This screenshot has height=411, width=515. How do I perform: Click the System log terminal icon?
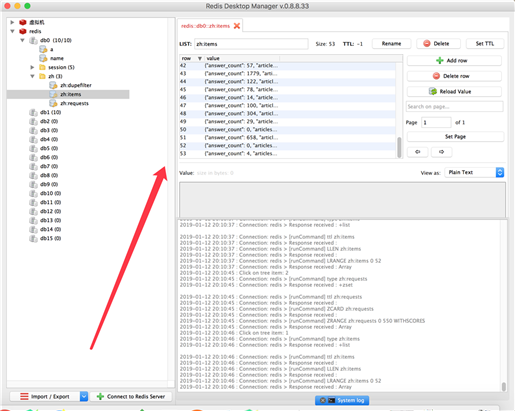[331, 400]
